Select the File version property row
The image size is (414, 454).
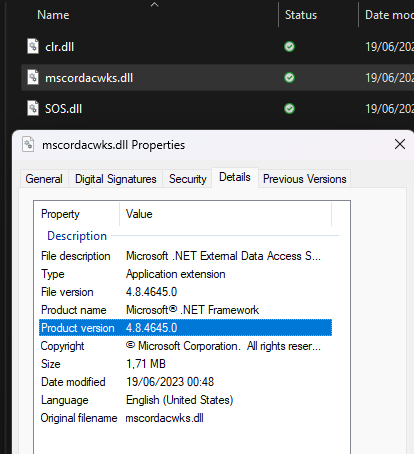185,292
